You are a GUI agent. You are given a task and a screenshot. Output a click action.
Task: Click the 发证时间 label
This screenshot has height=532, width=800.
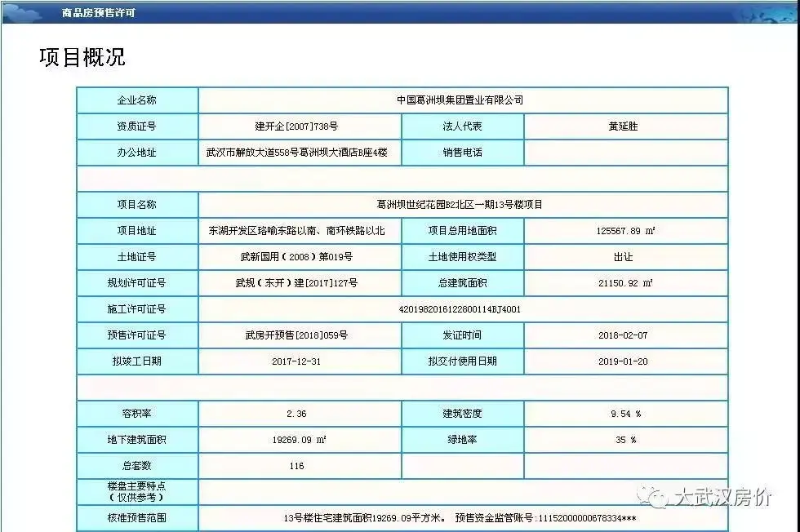pyautogui.click(x=462, y=335)
